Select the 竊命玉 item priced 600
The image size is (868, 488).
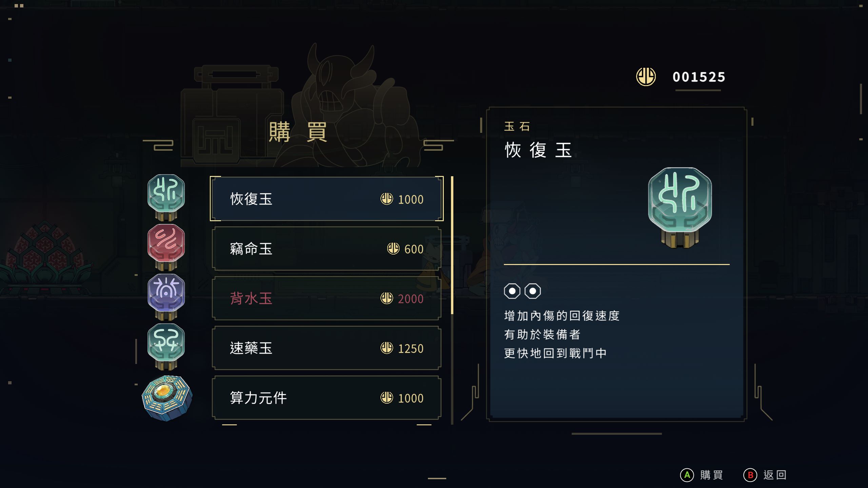[327, 249]
